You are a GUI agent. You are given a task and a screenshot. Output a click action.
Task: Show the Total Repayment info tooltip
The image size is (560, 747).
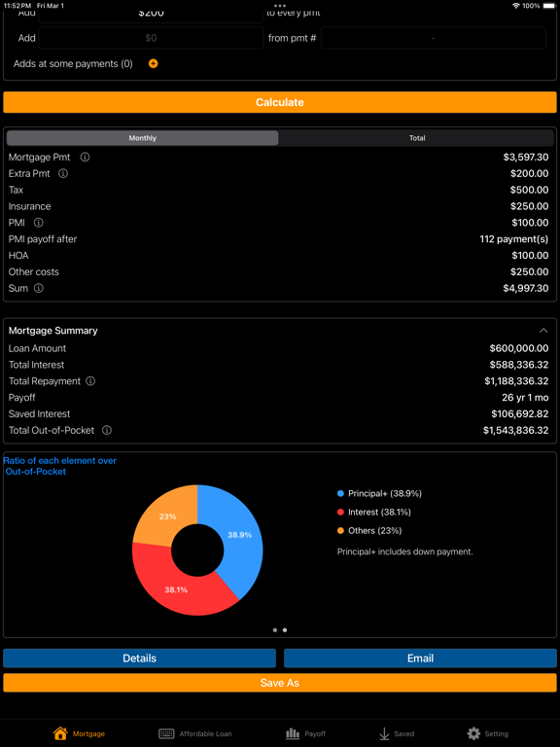90,381
